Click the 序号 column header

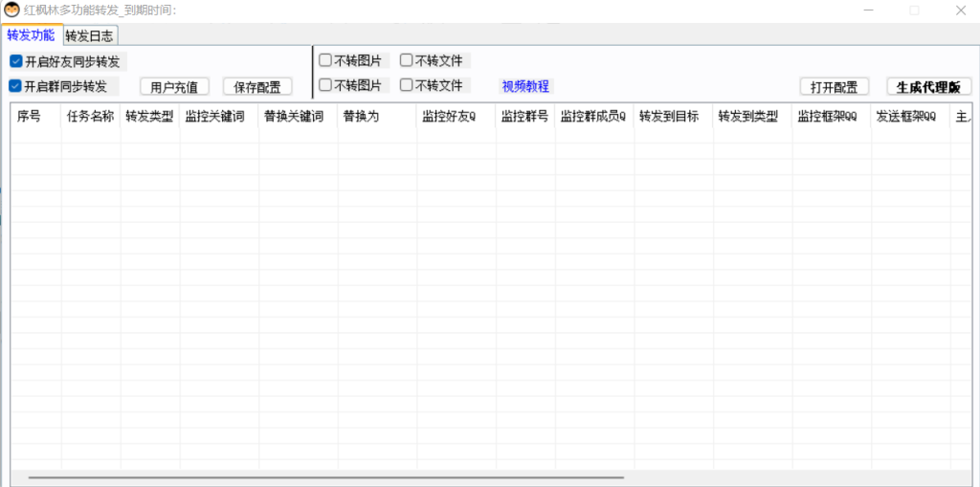tap(30, 117)
